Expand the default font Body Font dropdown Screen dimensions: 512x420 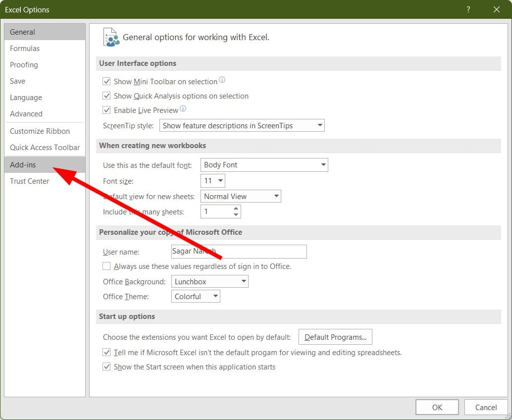point(264,165)
